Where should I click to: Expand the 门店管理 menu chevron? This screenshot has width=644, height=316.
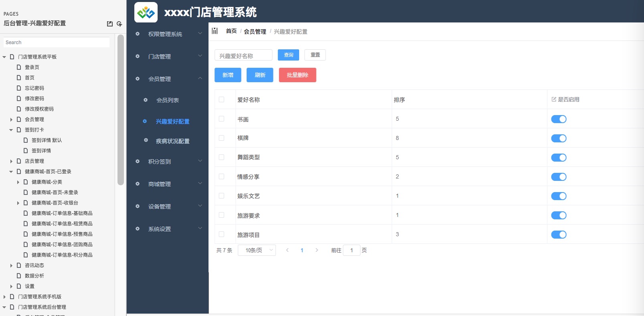pyautogui.click(x=200, y=56)
